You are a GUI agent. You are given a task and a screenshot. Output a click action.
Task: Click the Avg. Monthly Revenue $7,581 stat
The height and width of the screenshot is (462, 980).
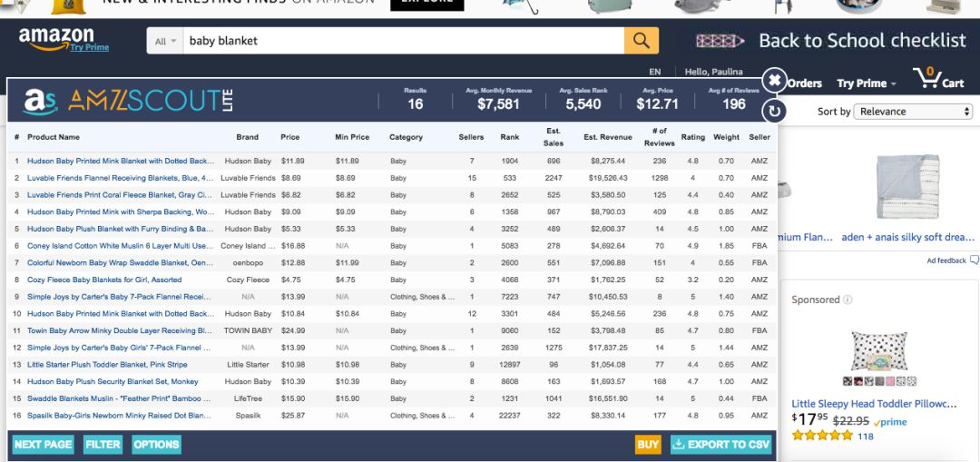[498, 100]
